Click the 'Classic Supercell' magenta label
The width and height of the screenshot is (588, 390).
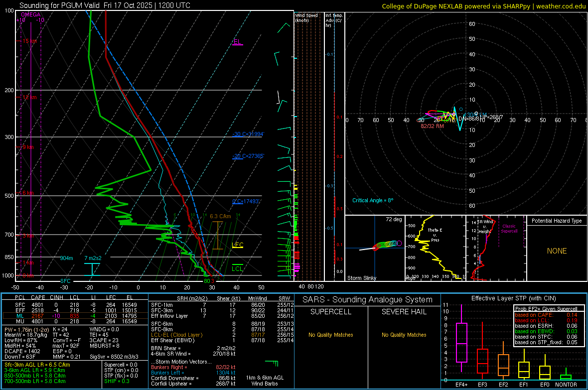coord(509,229)
